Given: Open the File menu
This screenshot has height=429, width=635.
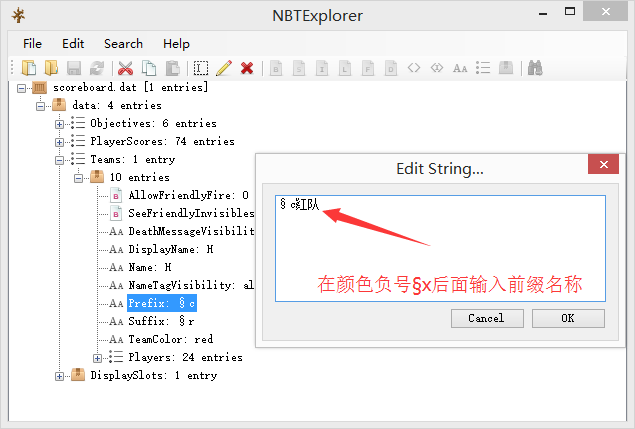Looking at the screenshot, I should tap(32, 44).
